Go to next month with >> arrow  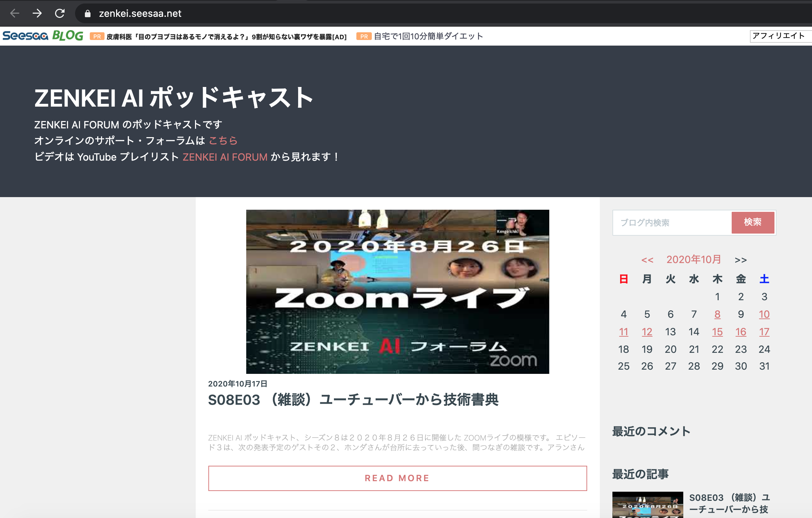(x=741, y=260)
